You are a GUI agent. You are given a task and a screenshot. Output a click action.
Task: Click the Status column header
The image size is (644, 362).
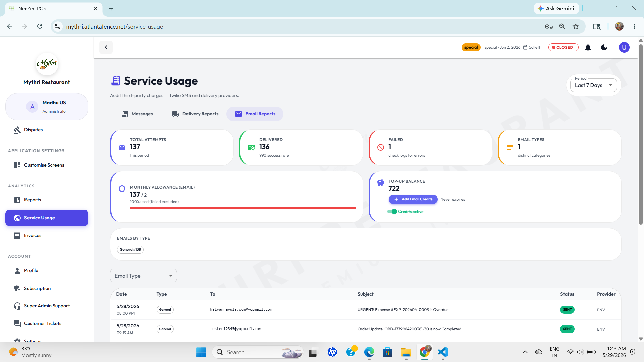[567, 294]
